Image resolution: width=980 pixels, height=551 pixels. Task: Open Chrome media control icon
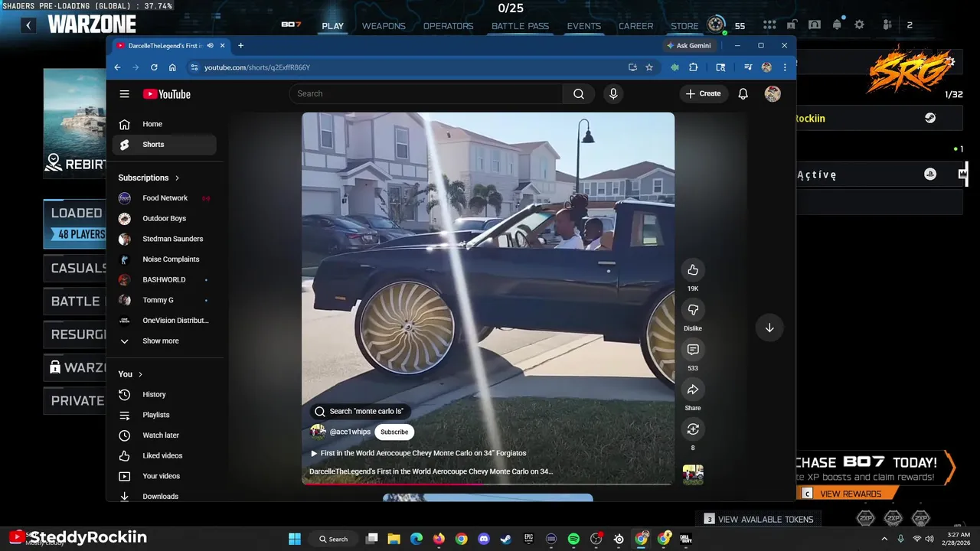click(748, 67)
